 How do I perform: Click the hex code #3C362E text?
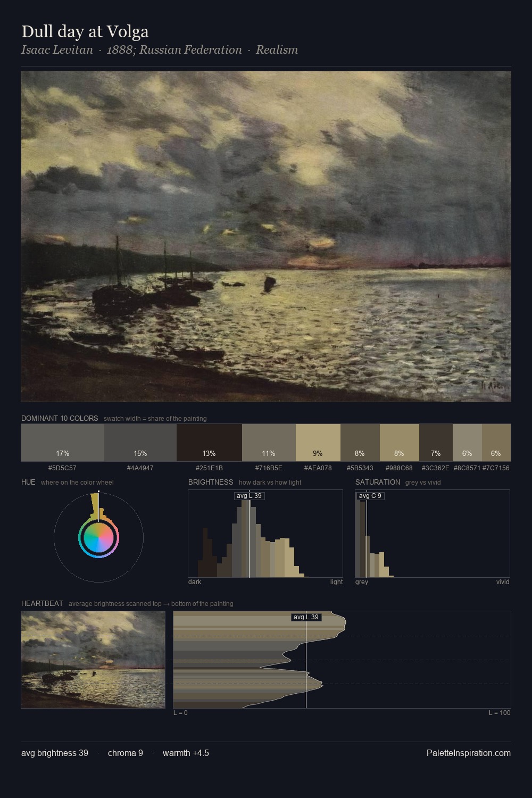tap(436, 468)
